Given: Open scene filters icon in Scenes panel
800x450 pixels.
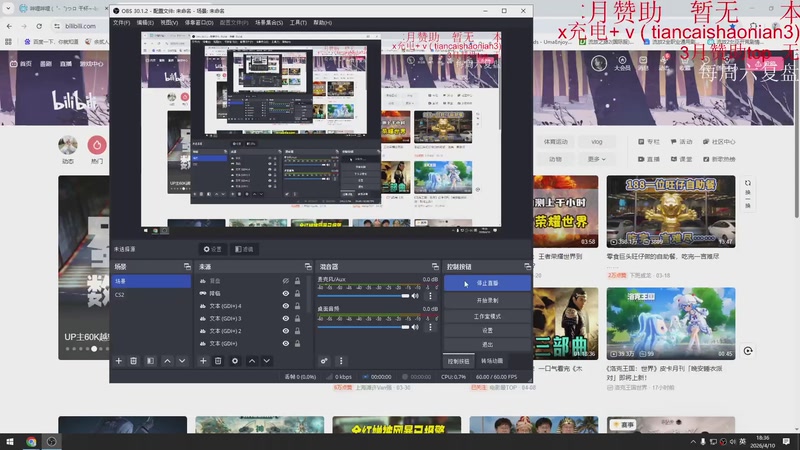Looking at the screenshot, I should tap(151, 361).
